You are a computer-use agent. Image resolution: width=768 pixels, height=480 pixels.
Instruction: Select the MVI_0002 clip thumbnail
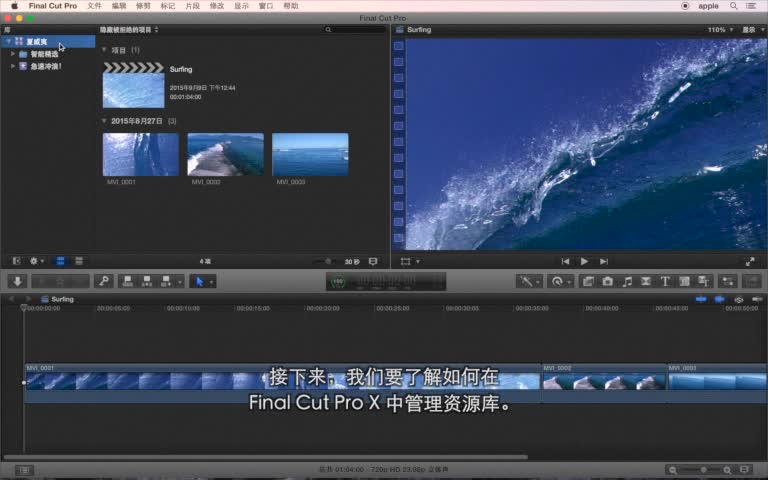click(x=225, y=154)
